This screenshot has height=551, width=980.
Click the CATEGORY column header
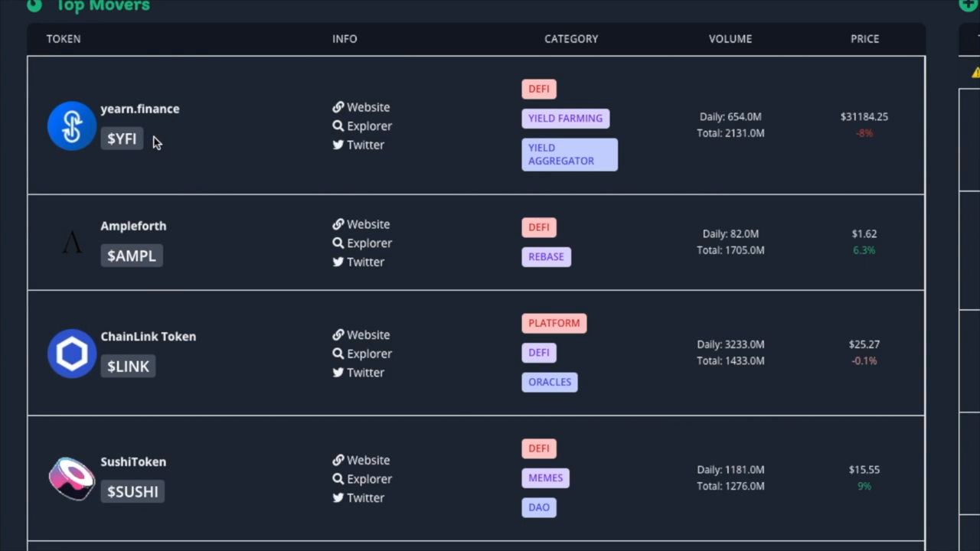(571, 38)
